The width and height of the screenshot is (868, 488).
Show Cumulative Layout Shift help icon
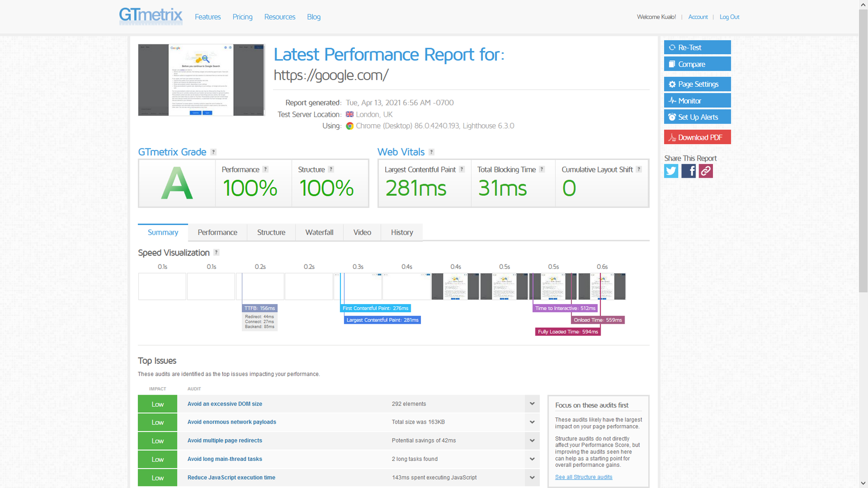pos(639,169)
